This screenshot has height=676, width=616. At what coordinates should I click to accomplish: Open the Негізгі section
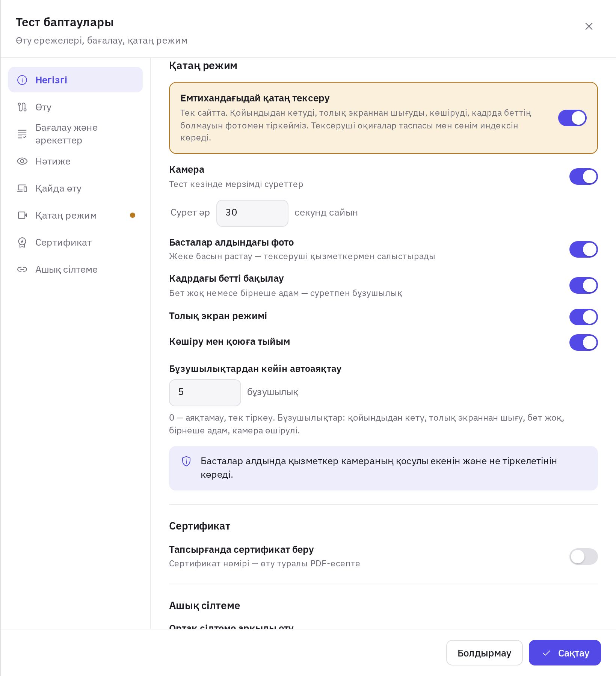click(75, 80)
